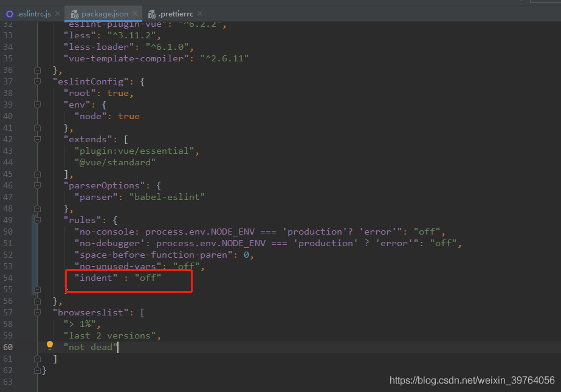This screenshot has height=392, width=561.
Task: Close the package.json tab
Action: [x=134, y=13]
